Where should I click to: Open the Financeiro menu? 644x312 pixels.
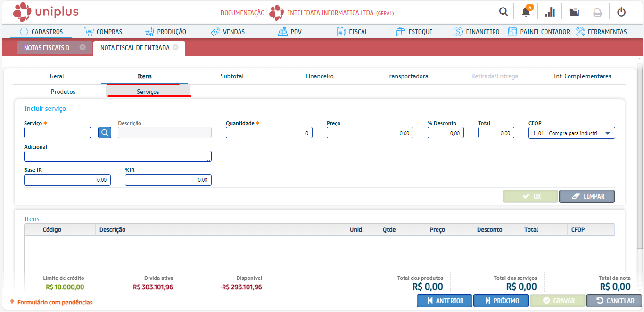476,32
